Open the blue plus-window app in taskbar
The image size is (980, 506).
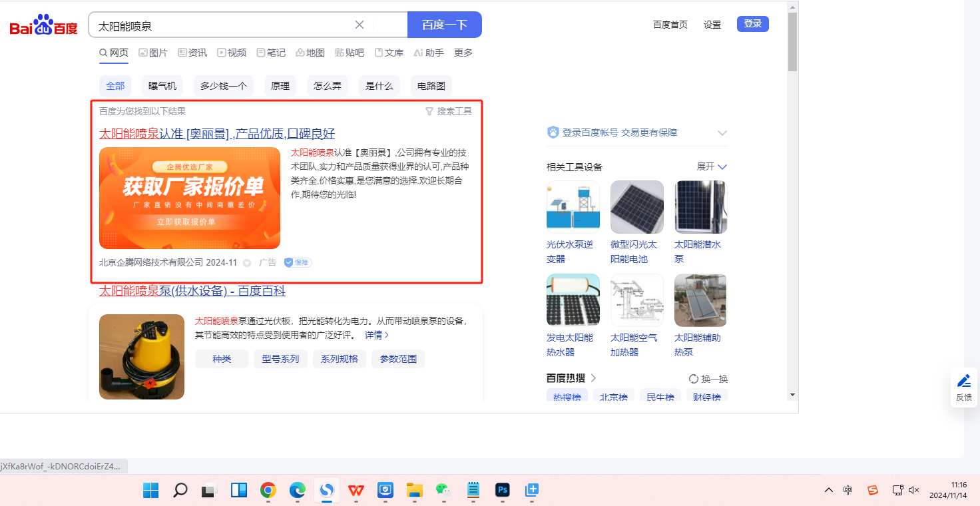click(532, 491)
